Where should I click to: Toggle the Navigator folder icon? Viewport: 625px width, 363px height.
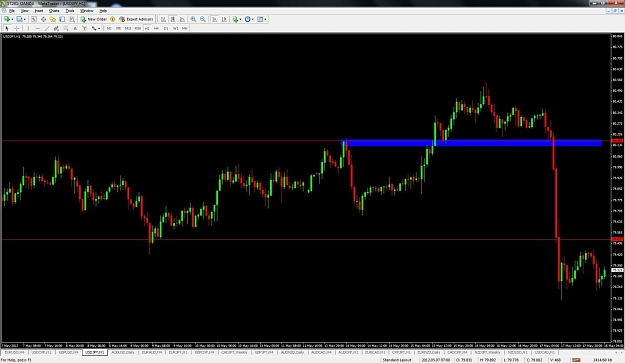53,19
